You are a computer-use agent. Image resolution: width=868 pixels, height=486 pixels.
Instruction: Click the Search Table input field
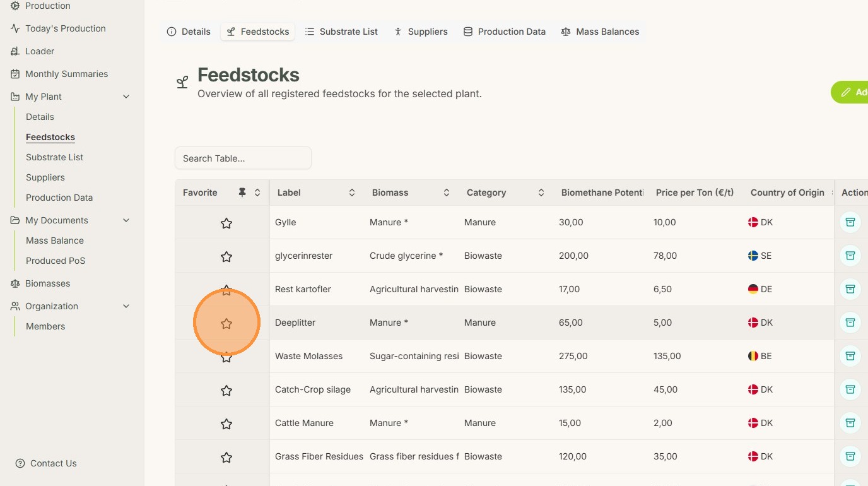[x=243, y=158]
